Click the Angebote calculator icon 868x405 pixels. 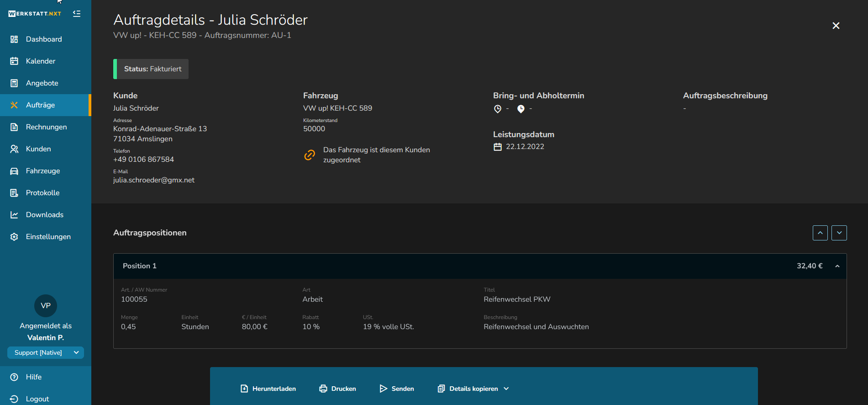coord(14,83)
